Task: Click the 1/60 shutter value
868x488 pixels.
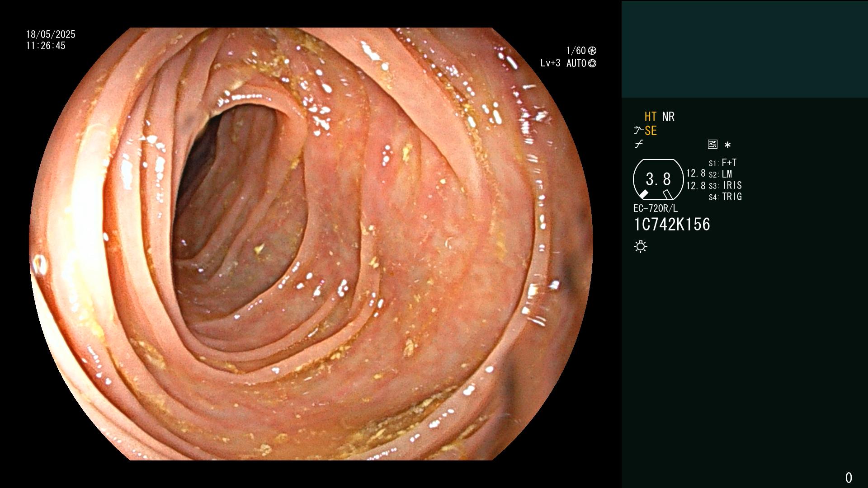Action: click(576, 51)
